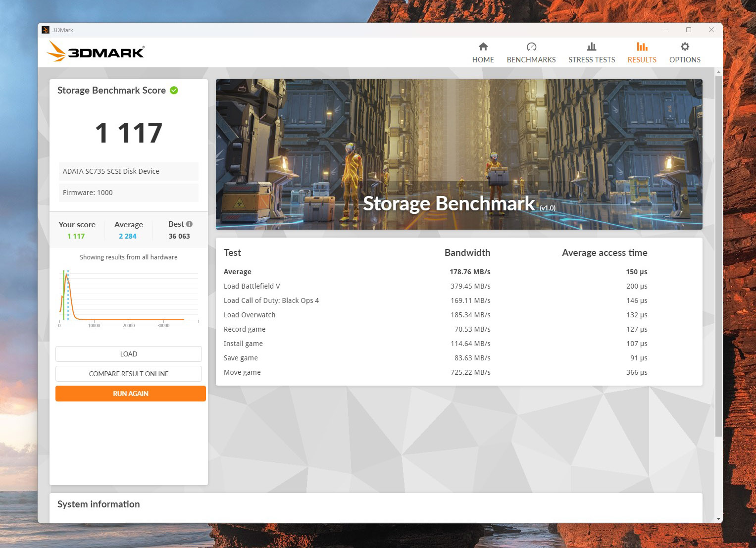
Task: Click the LOAD button
Action: pos(129,354)
